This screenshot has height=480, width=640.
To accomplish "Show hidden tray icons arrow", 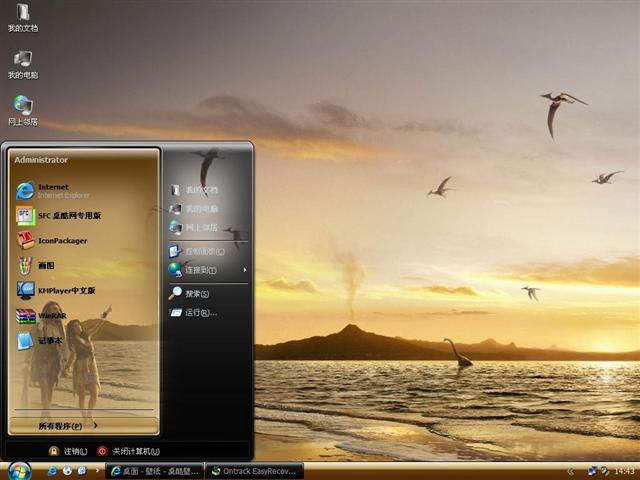I will [570, 471].
